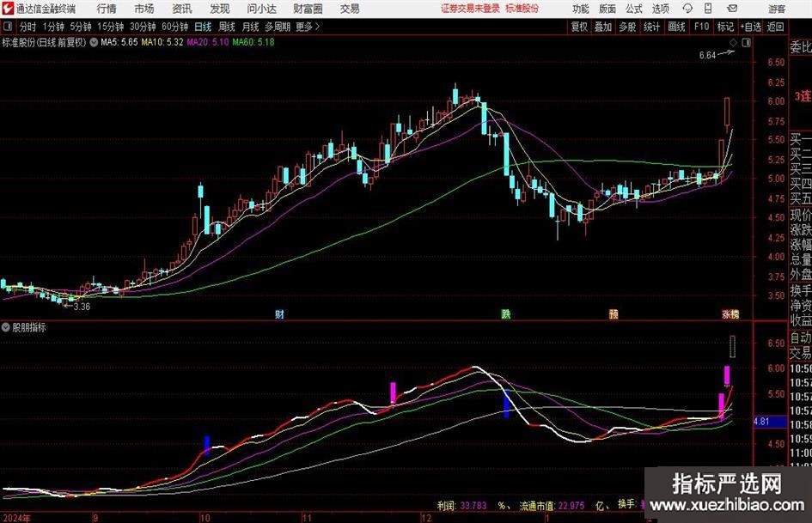812x523 pixels.
Task: Click the blue 财 marker below the chart
Action: click(x=279, y=313)
